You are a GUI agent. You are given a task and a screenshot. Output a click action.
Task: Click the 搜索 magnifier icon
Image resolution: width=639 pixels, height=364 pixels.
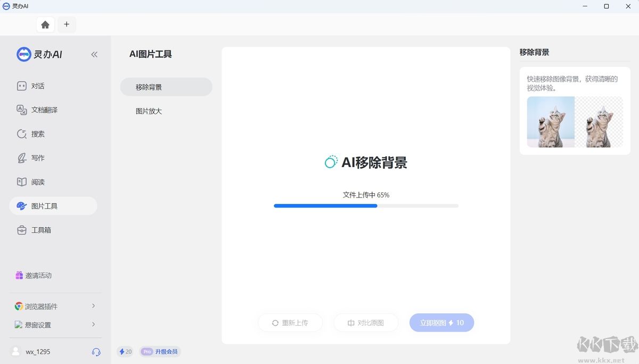[22, 134]
